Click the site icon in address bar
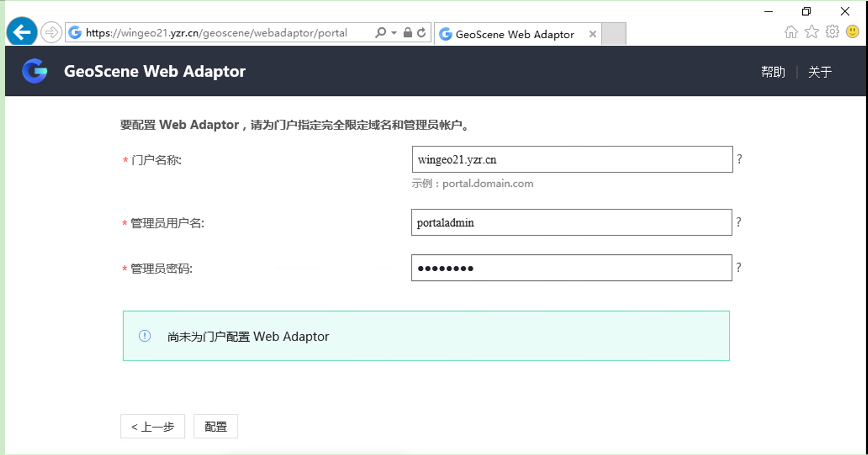The height and width of the screenshot is (455, 868). point(75,33)
